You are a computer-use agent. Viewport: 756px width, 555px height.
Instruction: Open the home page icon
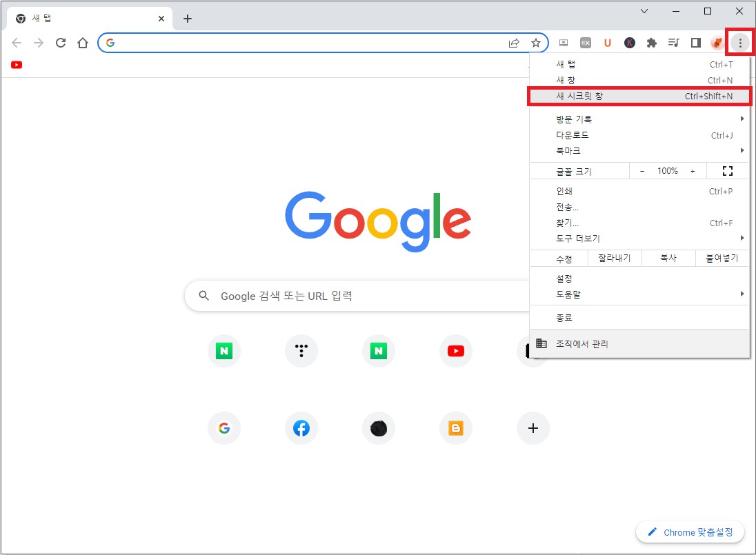(x=83, y=43)
